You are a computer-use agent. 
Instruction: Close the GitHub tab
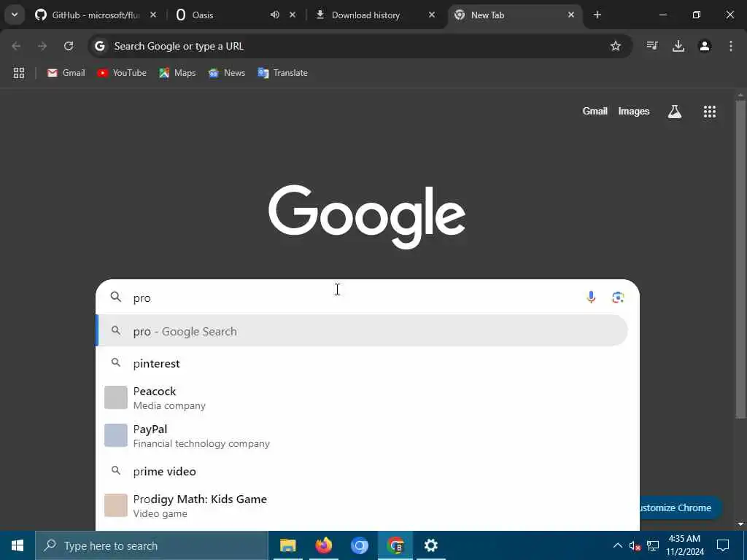[x=153, y=15]
